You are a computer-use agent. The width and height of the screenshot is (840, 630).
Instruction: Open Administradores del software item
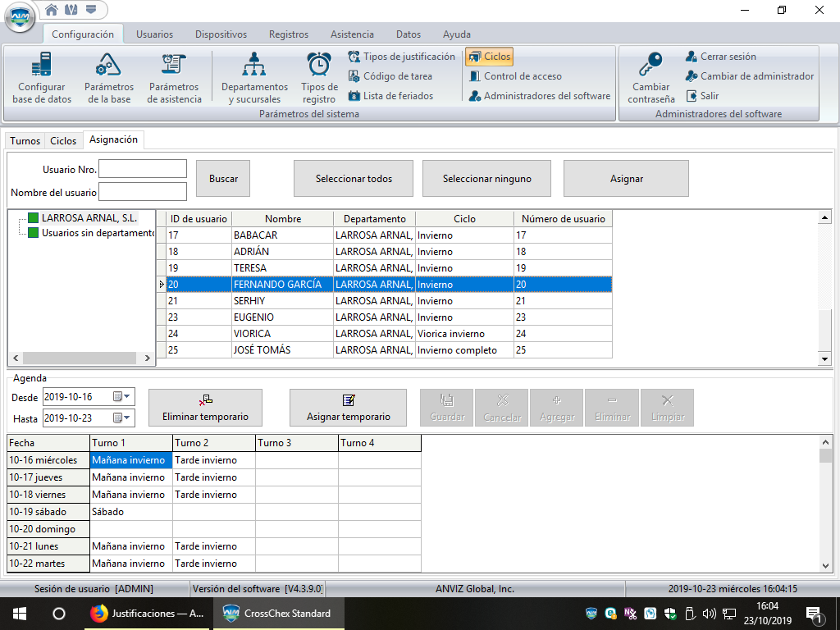540,96
